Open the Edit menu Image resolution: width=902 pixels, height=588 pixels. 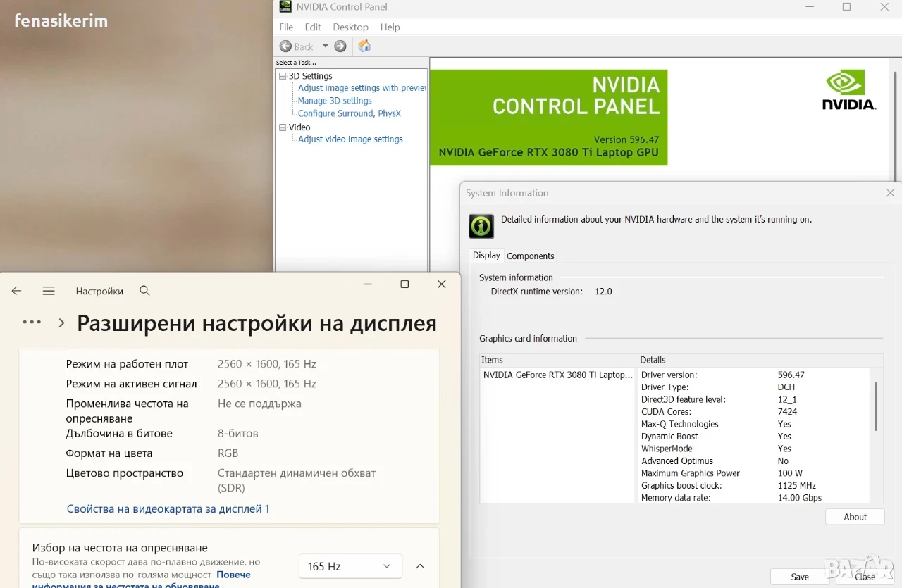tap(313, 27)
